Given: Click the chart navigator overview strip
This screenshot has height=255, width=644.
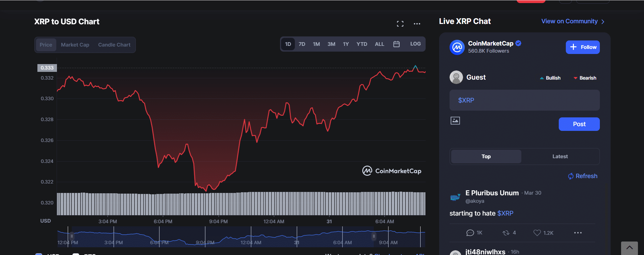Looking at the screenshot, I should click(x=241, y=237).
